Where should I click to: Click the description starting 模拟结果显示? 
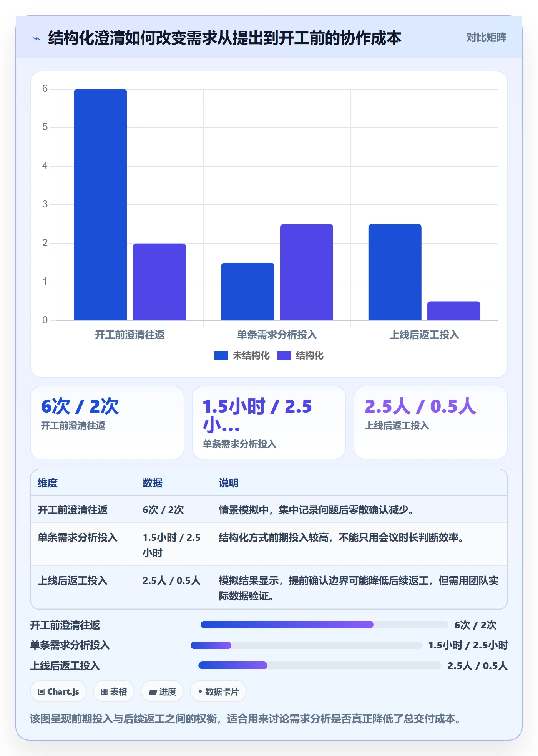point(359,588)
